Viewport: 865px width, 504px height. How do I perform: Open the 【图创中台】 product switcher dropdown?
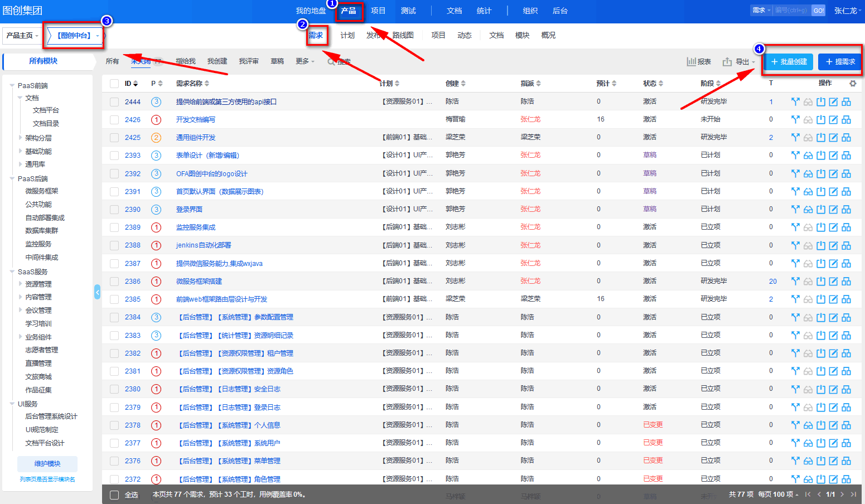pyautogui.click(x=77, y=36)
